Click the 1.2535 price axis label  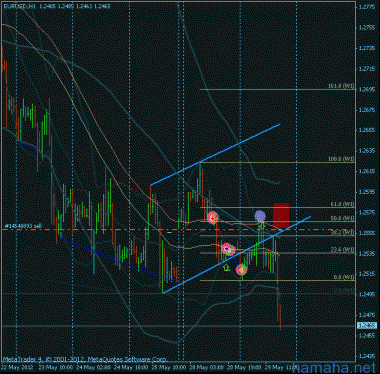click(x=366, y=254)
